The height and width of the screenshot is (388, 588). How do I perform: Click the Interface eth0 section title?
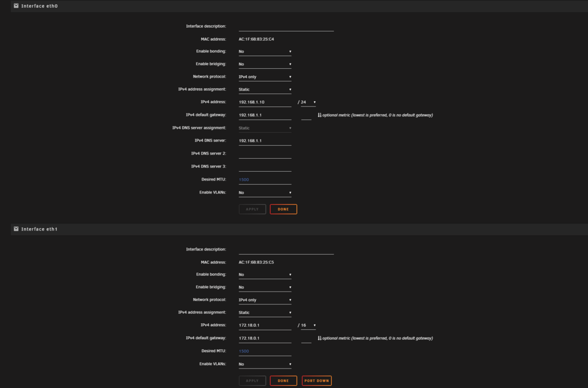[39, 6]
